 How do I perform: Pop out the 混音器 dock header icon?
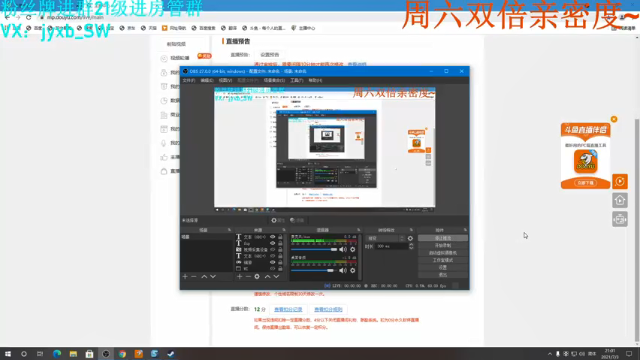point(358,230)
